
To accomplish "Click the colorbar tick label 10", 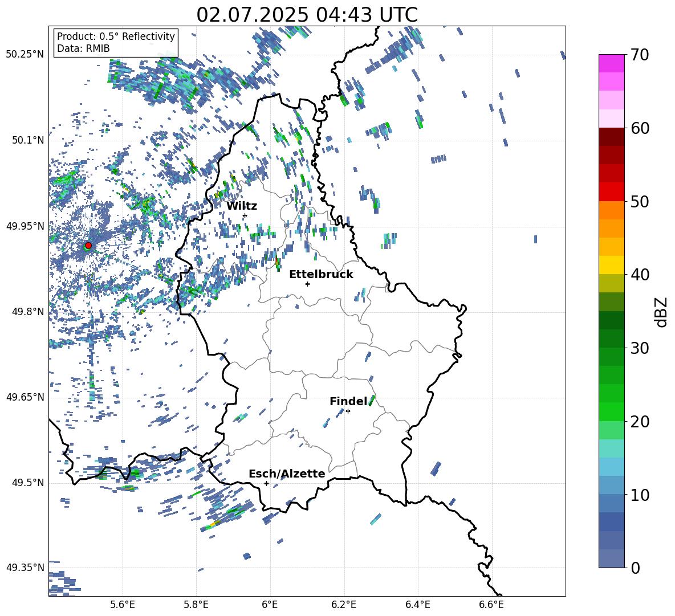I will click(640, 495).
